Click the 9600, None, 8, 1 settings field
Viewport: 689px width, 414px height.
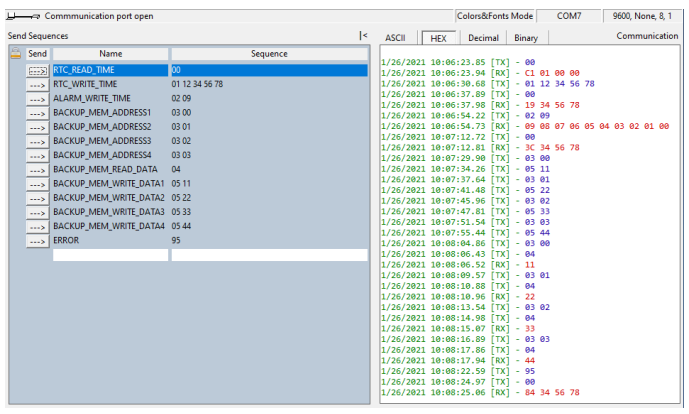[645, 17]
